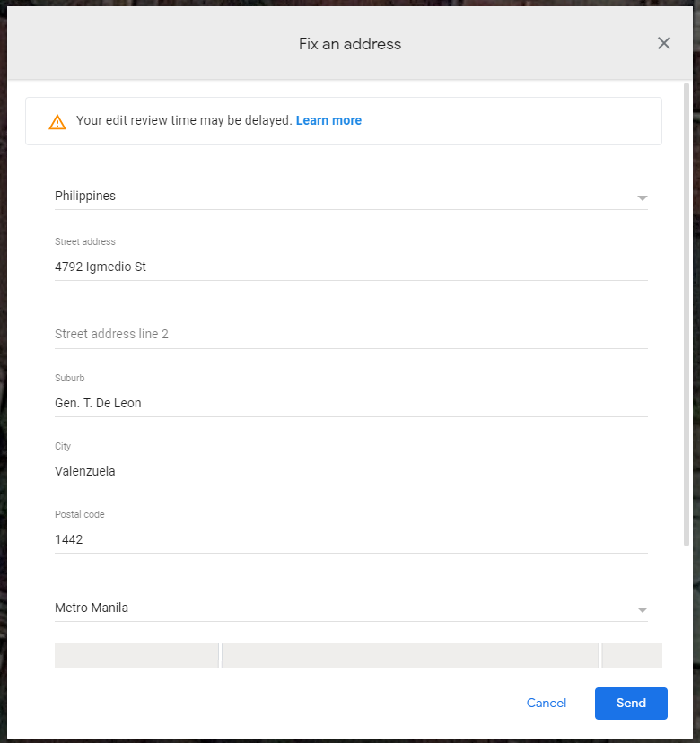Click the 4792 Igmedio St address field
Viewport: 700px width, 743px height.
(350, 267)
